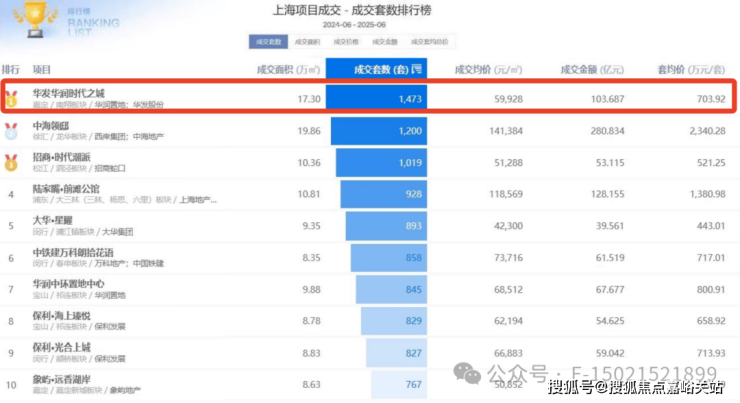Click the gold medal icon for rank 1
Viewport: 740px width, 403px height.
(11, 99)
